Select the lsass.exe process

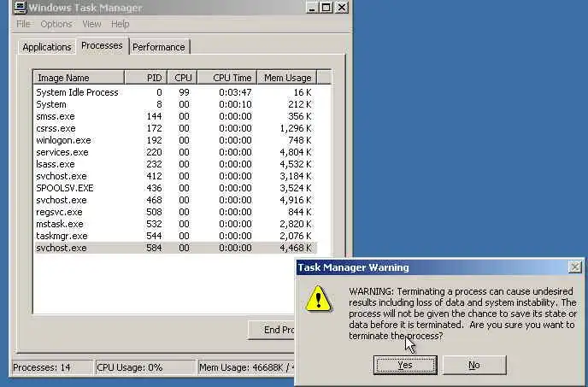(x=175, y=164)
